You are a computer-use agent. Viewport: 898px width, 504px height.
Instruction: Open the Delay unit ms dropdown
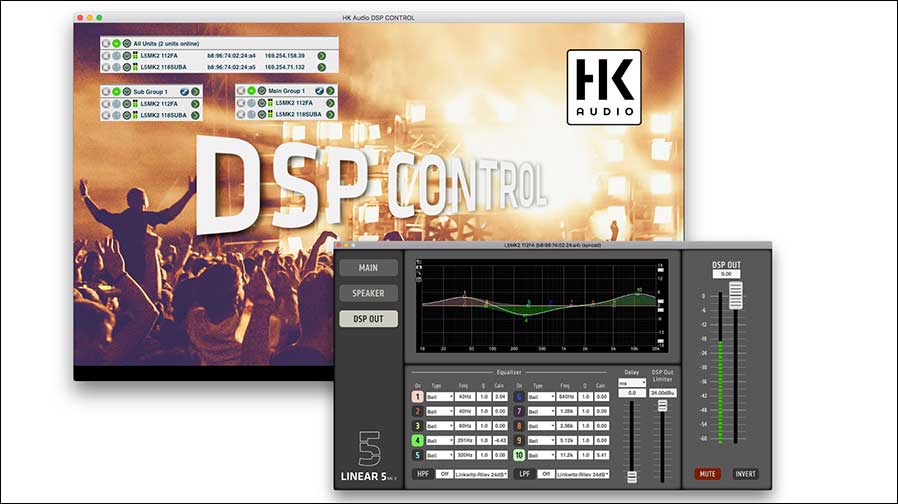click(632, 383)
